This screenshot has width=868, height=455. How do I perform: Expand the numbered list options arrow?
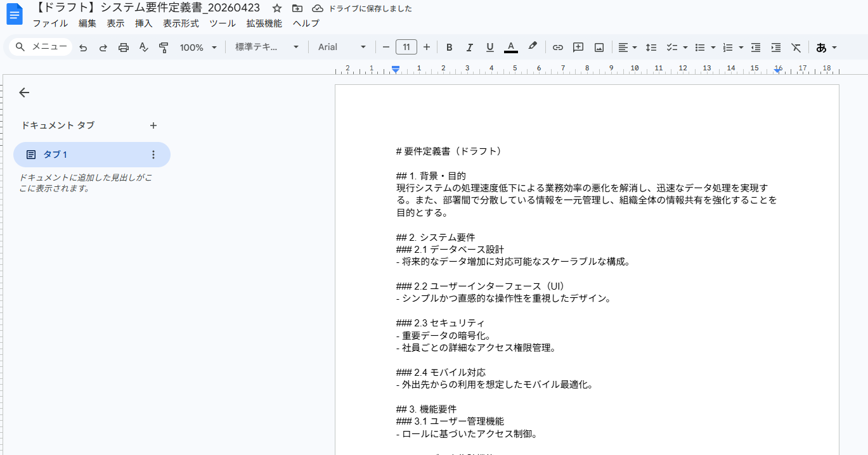coord(741,48)
